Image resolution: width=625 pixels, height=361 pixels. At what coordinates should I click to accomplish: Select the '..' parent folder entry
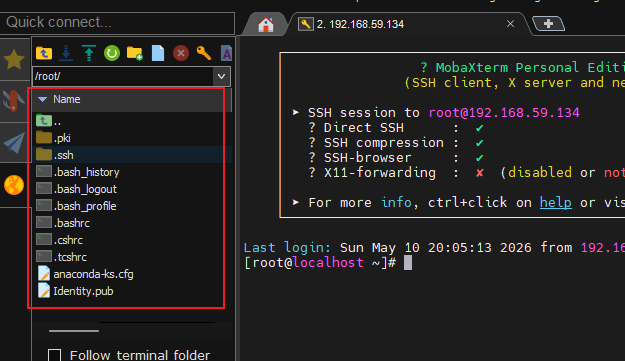pyautogui.click(x=132, y=121)
